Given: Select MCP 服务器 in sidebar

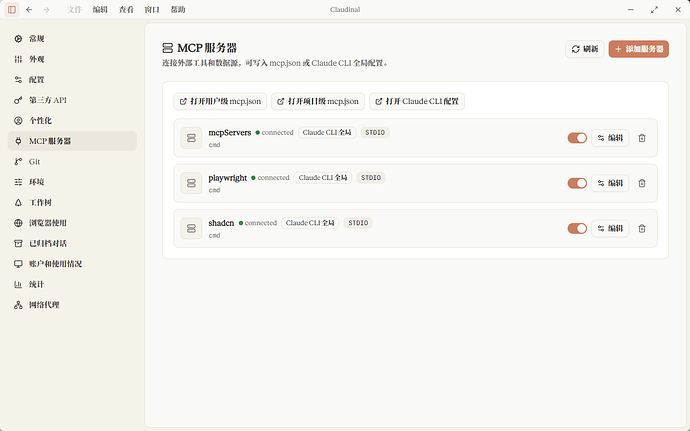Looking at the screenshot, I should click(72, 141).
